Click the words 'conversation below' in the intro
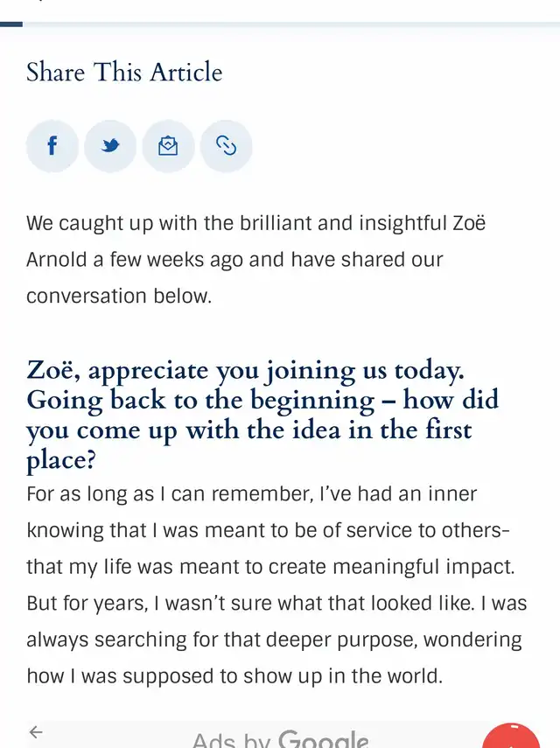The height and width of the screenshot is (748, 560). click(x=118, y=297)
